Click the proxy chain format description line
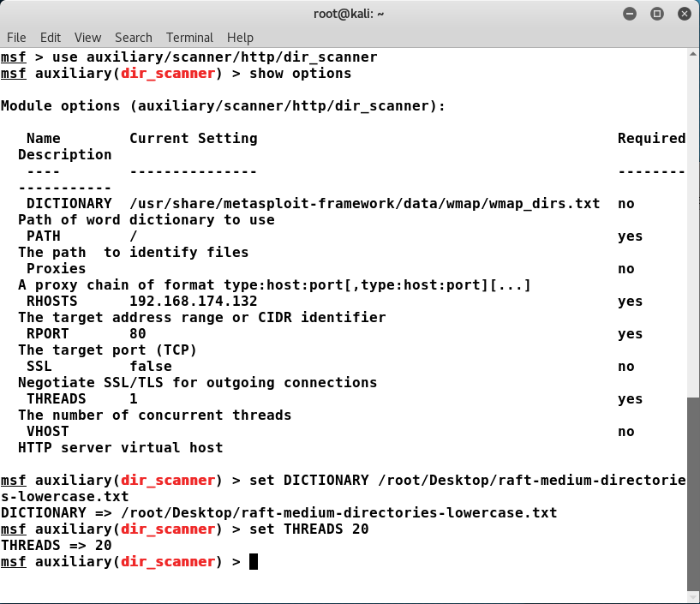The image size is (700, 604). coord(274,284)
